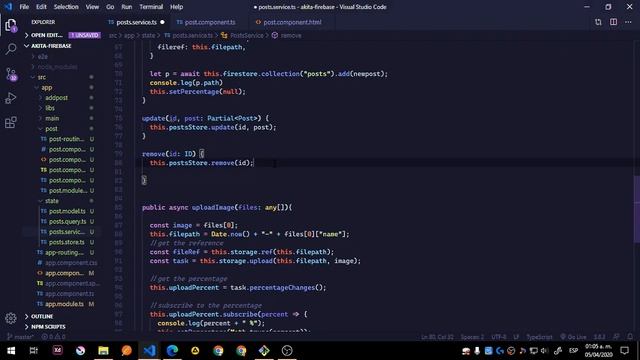
Task: Click the volume icon in system tray
Action: pyautogui.click(x=544, y=351)
